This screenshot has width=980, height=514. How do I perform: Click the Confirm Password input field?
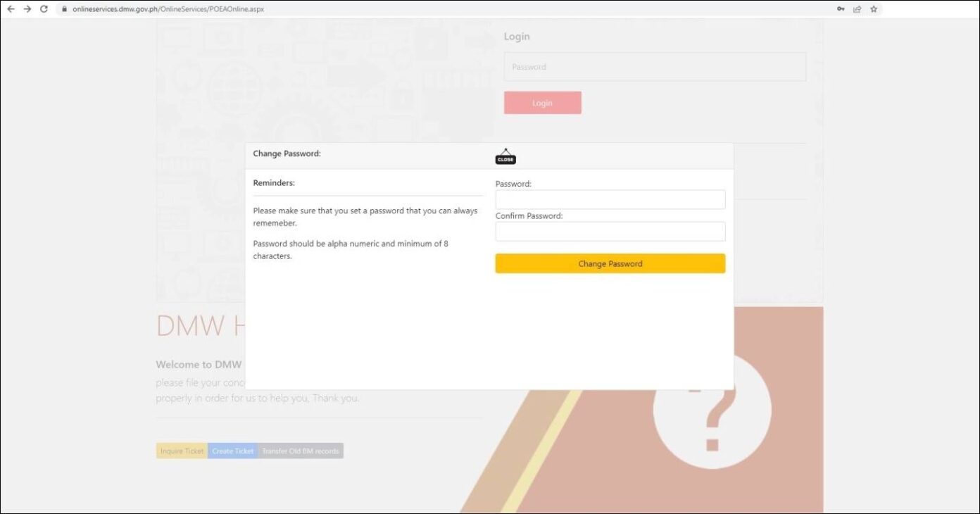click(610, 232)
